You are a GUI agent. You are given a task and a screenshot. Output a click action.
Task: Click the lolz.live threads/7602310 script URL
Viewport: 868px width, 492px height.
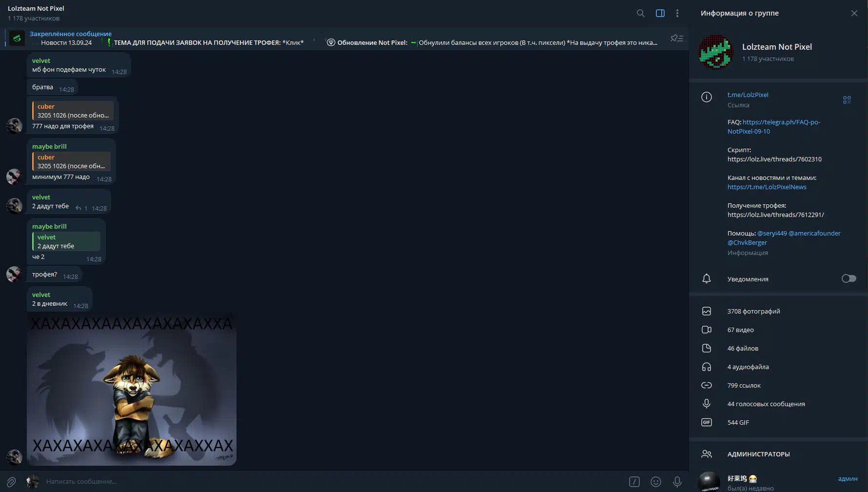tap(774, 159)
